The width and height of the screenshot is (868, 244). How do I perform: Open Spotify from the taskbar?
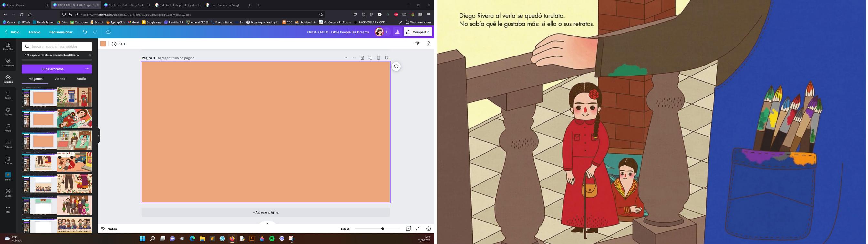tap(272, 239)
